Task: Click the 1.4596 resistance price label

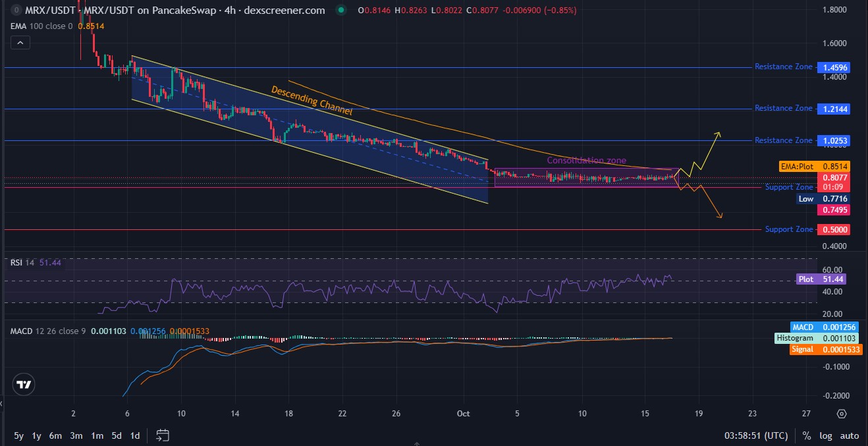Action: pyautogui.click(x=833, y=67)
